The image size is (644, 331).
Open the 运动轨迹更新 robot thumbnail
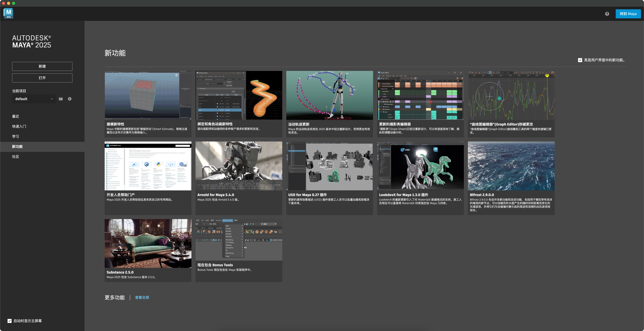(330, 95)
